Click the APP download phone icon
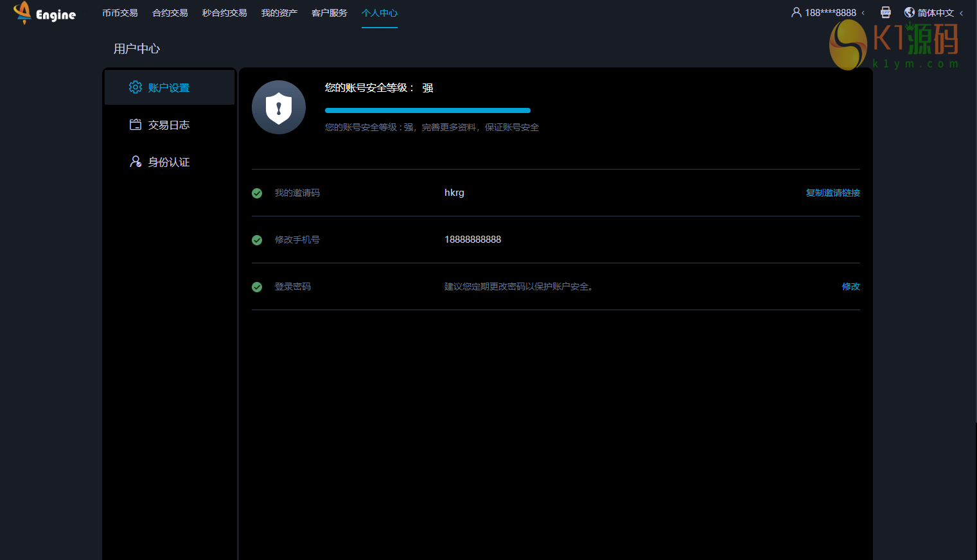The image size is (977, 560). click(885, 12)
